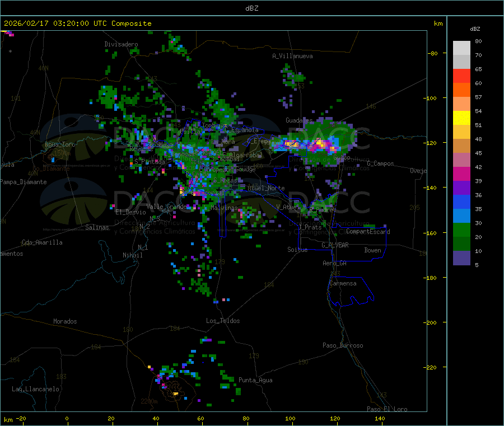
Task: Select the Bowen label
Action: (x=372, y=250)
